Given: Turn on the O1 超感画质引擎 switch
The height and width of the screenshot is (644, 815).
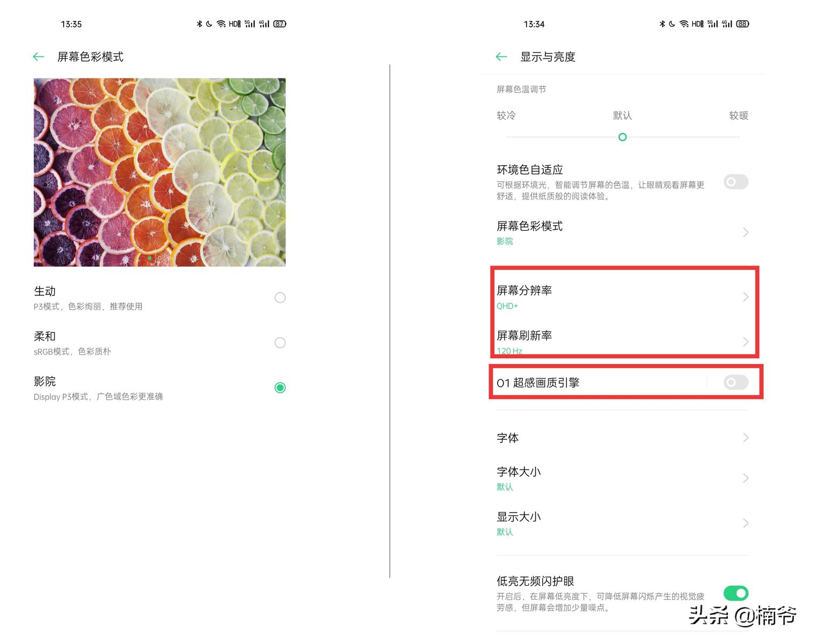Looking at the screenshot, I should [x=736, y=382].
